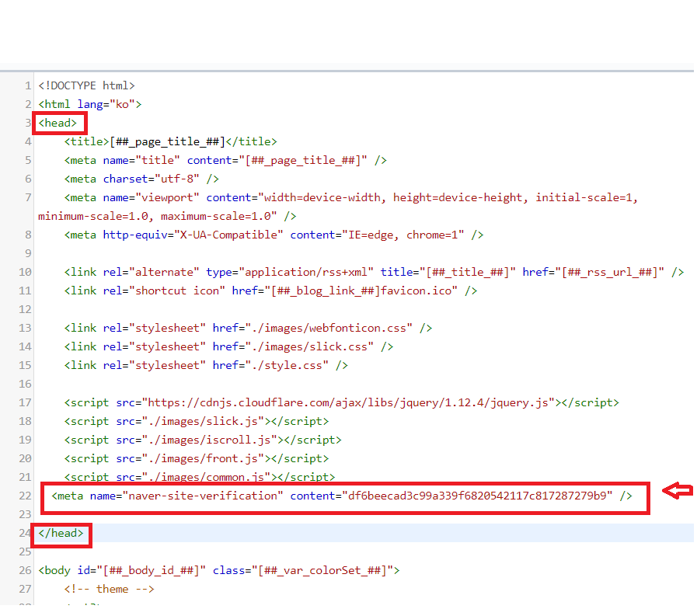Click line number 25 in the gutter
The width and height of the screenshot is (697, 616).
click(x=25, y=552)
